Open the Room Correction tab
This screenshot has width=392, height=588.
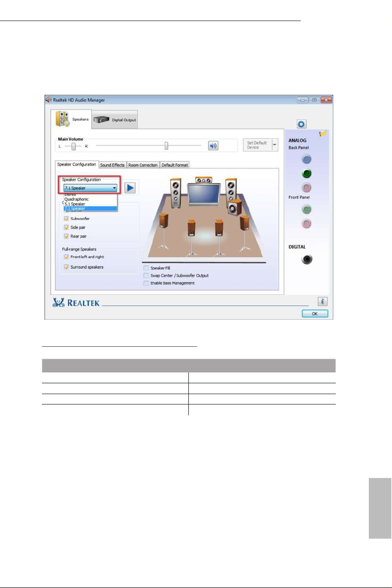coord(143,165)
